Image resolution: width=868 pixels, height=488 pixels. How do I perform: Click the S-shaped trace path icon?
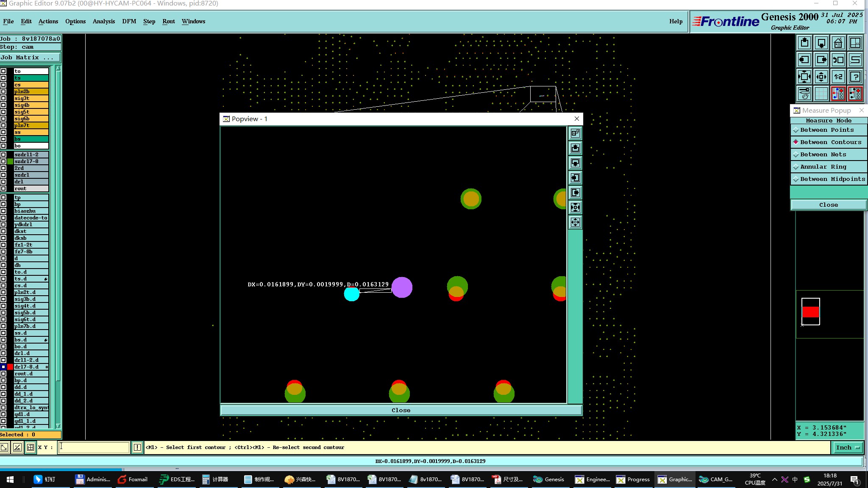coord(855,60)
